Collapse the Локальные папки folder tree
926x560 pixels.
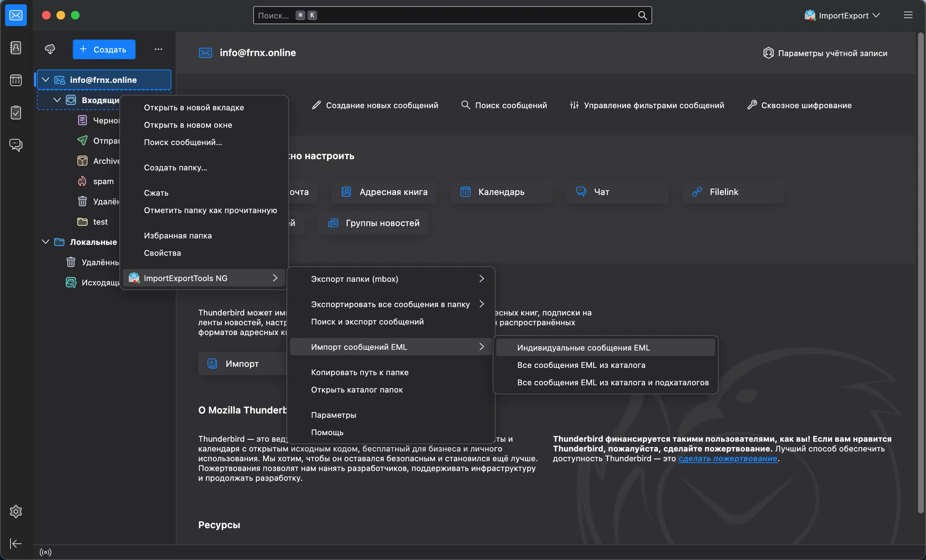[x=46, y=242]
